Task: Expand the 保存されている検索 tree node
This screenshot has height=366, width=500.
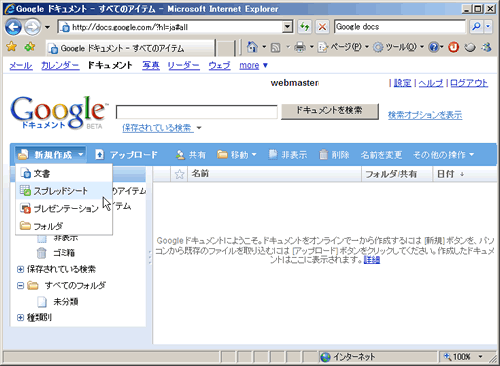Action: pos(20,269)
